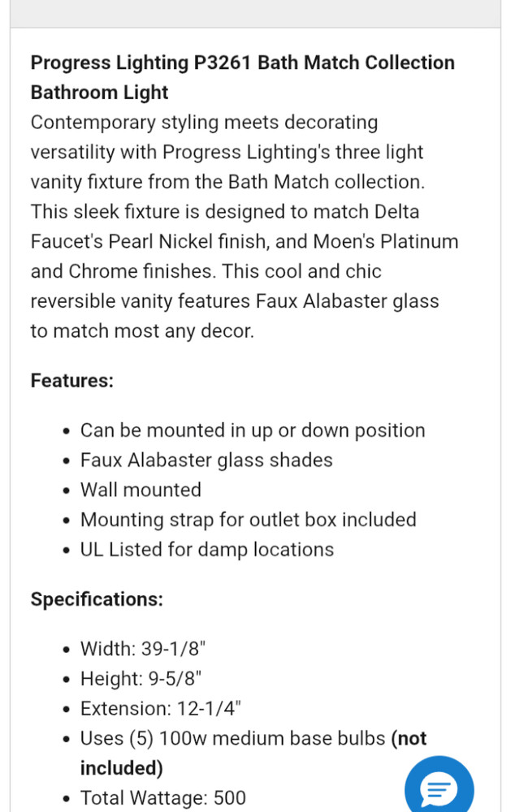Screen dimensions: 511x812
Task: Select the Extension 12-1/4" specification
Action: [160, 709]
